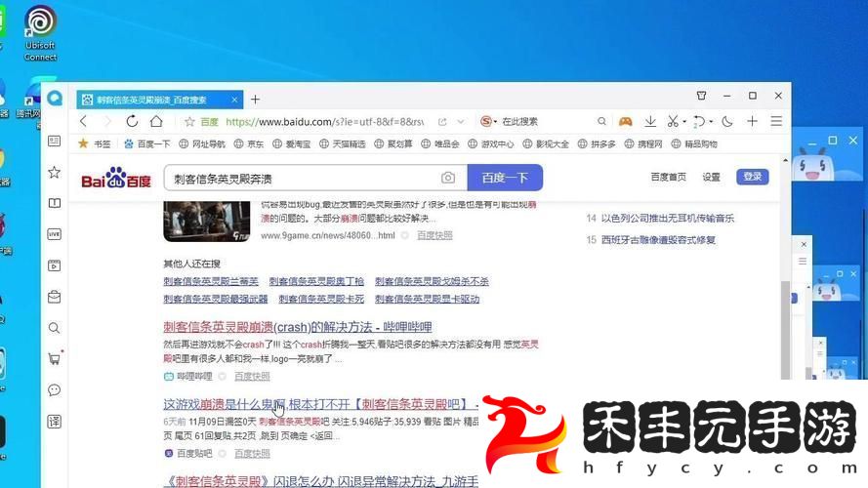Open the 拼多多 bookmark

pyautogui.click(x=597, y=143)
